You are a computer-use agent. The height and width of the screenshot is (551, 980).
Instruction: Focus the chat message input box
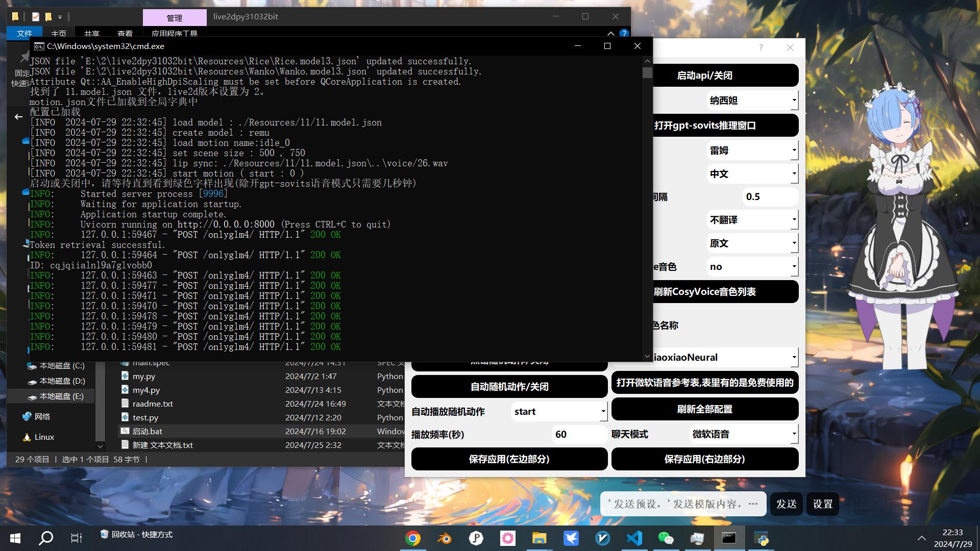683,504
